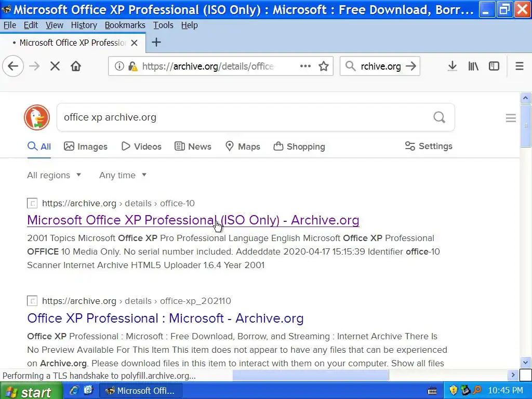Click the second quick launch icon in taskbar
This screenshot has width=532, height=399.
(88, 390)
